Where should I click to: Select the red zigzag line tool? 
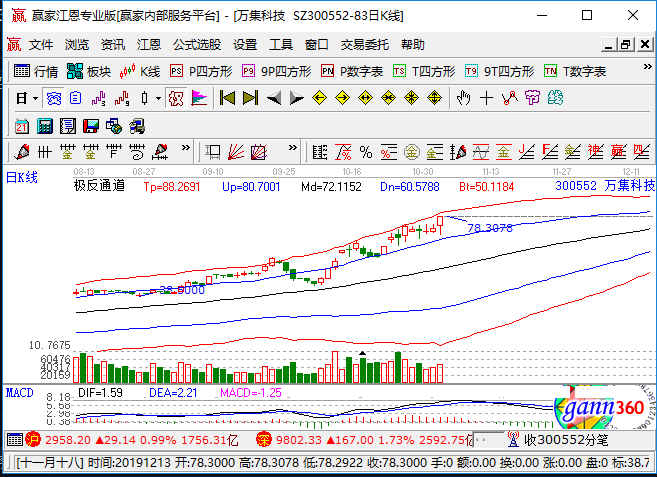coord(510,99)
